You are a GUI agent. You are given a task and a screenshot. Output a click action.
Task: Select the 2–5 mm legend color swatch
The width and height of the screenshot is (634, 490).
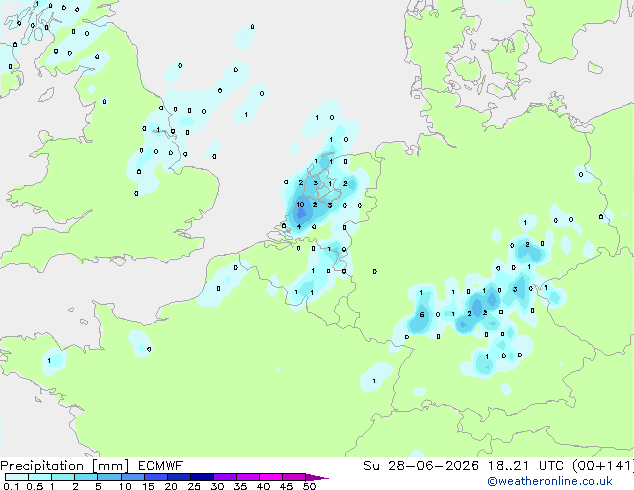(86, 477)
